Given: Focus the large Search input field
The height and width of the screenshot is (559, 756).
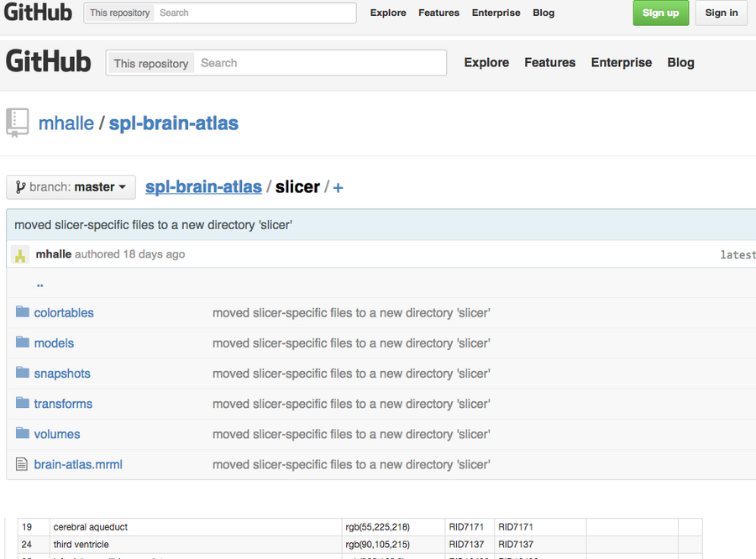Looking at the screenshot, I should 319,63.
